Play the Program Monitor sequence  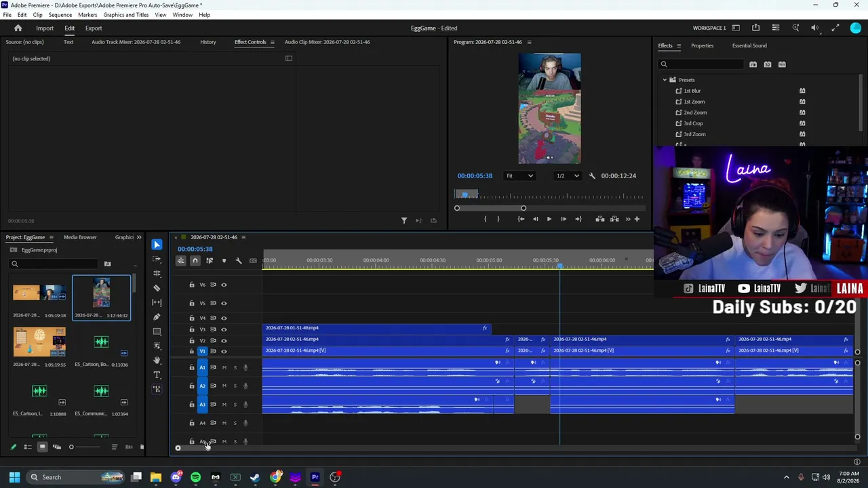(549, 219)
